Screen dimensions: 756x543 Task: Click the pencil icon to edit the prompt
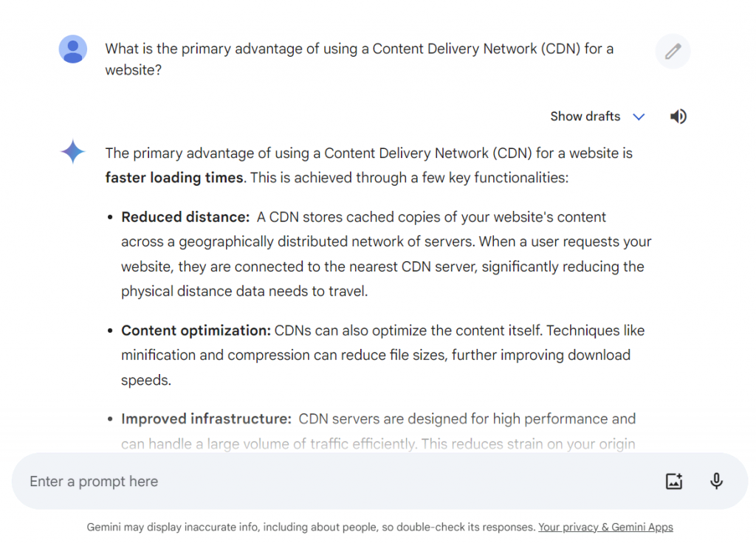point(673,52)
